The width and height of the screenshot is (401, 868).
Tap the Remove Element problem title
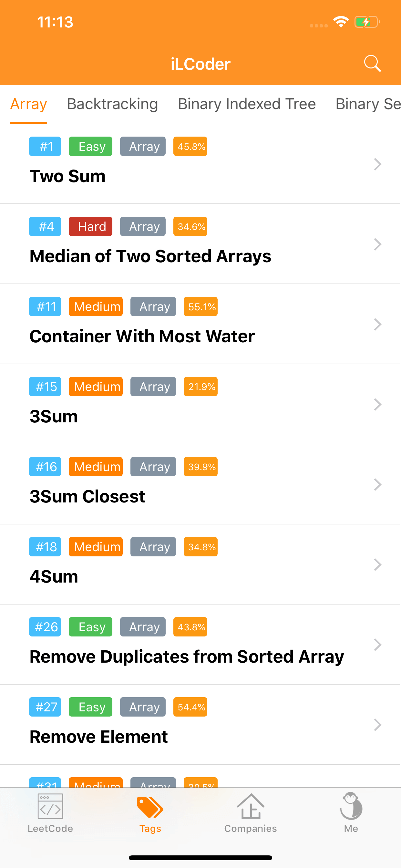(x=99, y=737)
